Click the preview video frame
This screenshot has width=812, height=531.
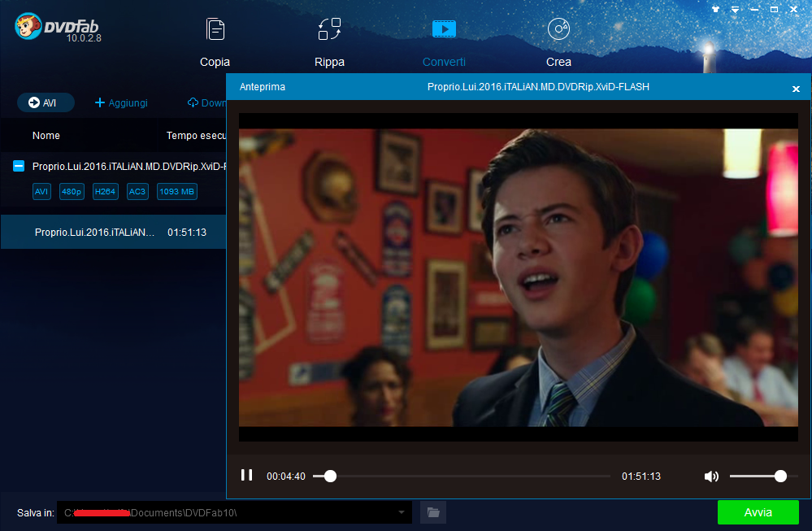(518, 277)
